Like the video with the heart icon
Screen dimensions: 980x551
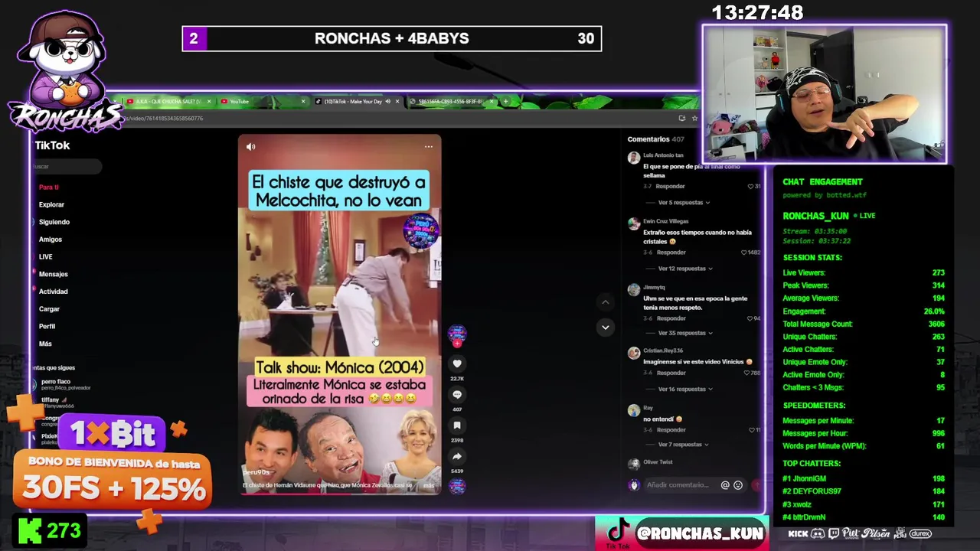(x=457, y=364)
